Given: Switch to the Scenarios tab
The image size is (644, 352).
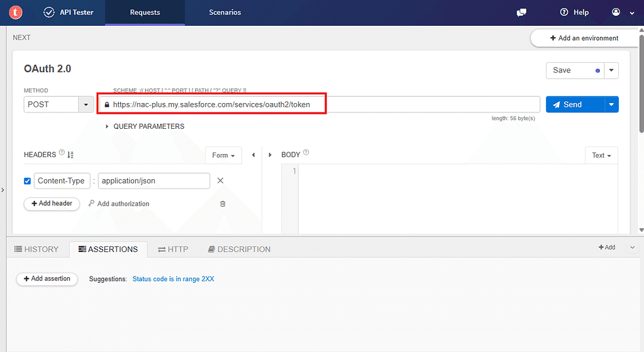Looking at the screenshot, I should [225, 13].
